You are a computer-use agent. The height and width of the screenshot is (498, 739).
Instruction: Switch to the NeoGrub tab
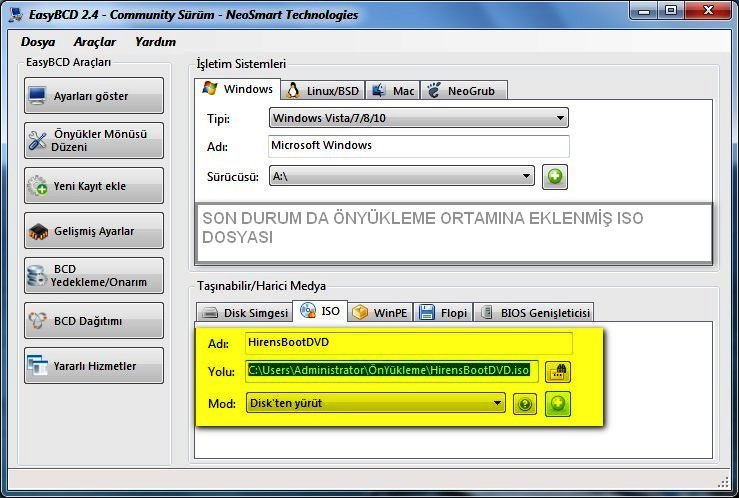(x=463, y=90)
